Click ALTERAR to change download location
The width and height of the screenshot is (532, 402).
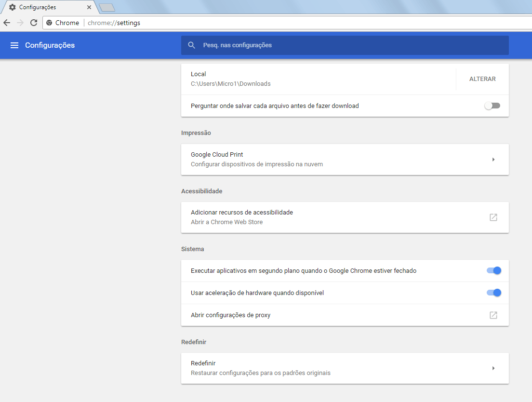pos(482,79)
